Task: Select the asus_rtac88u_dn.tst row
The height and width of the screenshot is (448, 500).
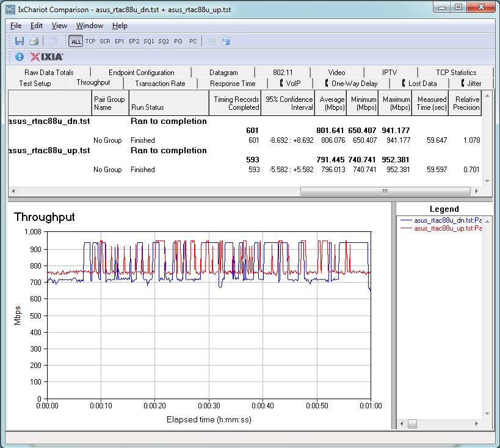Action: [245, 121]
